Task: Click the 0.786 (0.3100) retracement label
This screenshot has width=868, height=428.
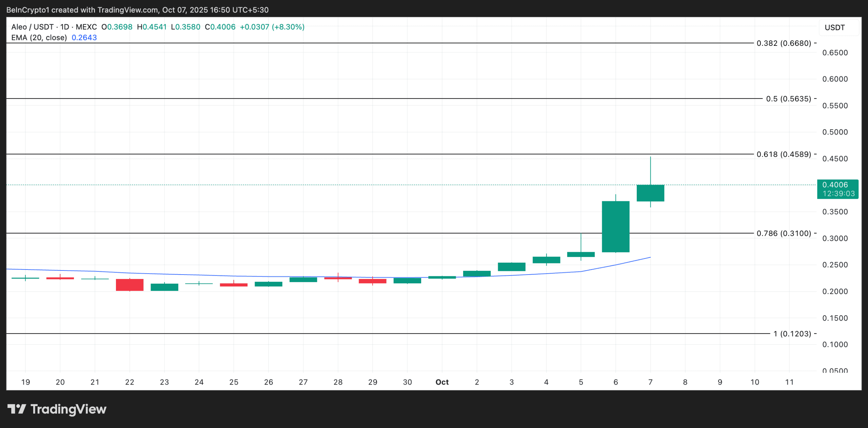Action: coord(784,234)
